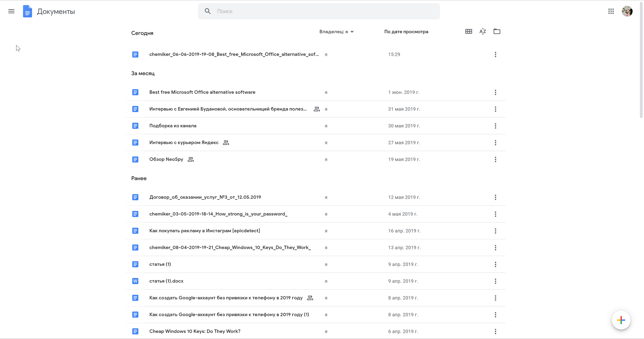Screen dimensions: 644x339
Task: Click the account profile avatar
Action: [x=627, y=11]
